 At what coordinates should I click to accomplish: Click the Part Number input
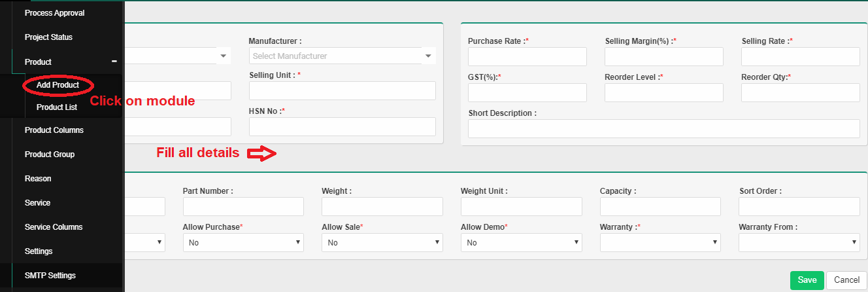pos(243,207)
